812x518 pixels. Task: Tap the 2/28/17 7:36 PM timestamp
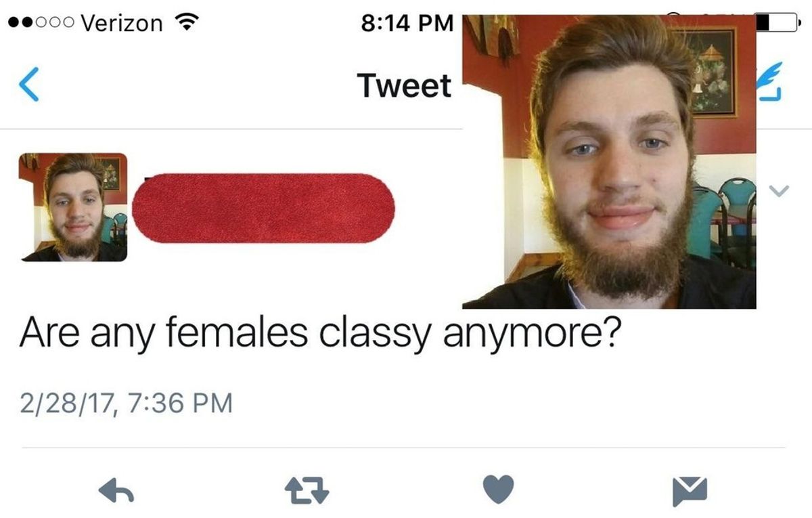pyautogui.click(x=126, y=403)
